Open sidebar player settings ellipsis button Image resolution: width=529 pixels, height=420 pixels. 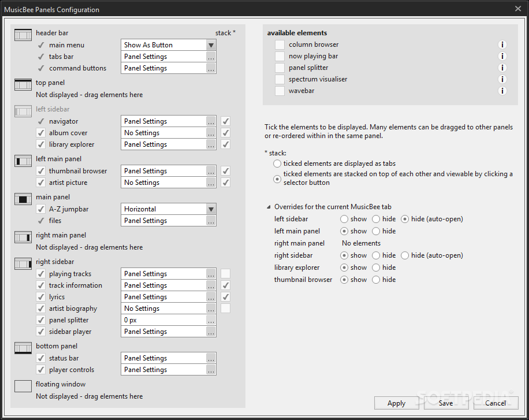coord(211,332)
